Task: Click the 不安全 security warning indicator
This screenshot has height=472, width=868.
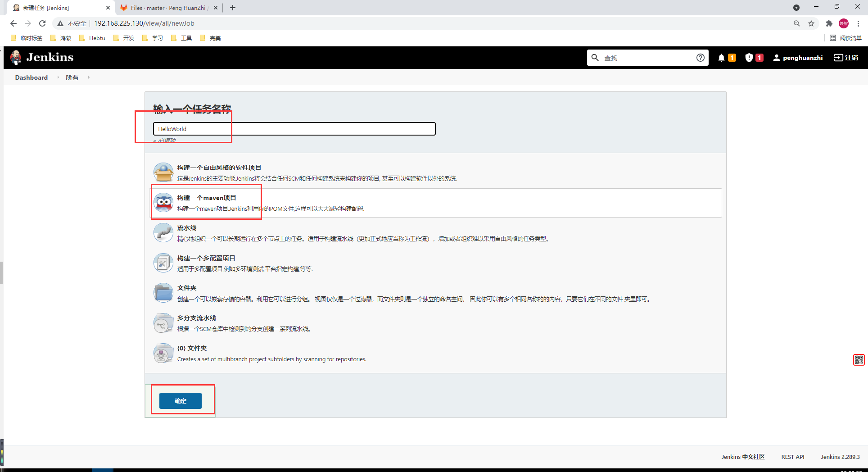Action: pos(72,23)
